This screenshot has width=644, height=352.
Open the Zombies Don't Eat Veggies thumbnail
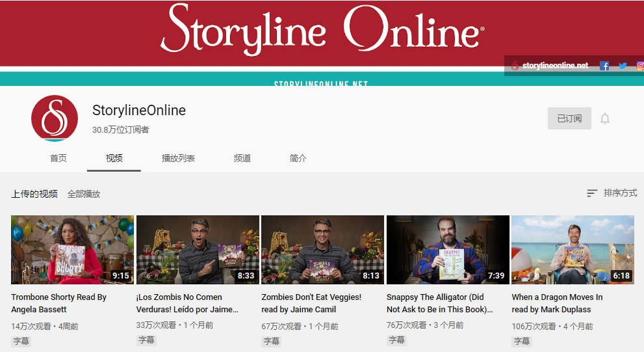coord(323,250)
